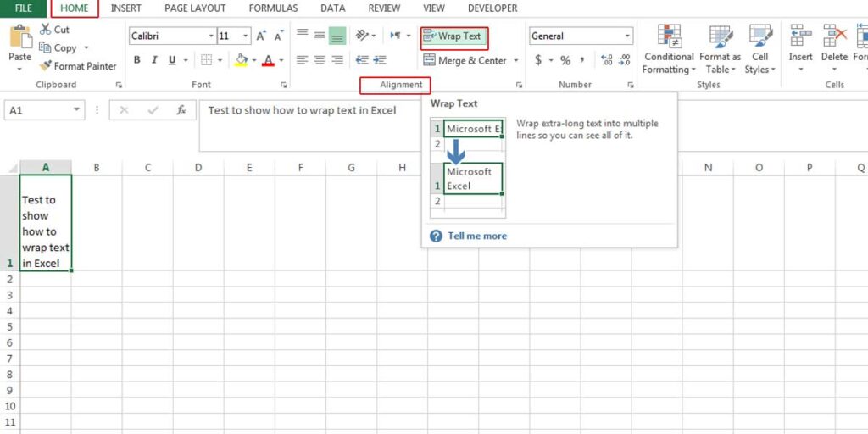
Task: Open Font Color dropdown arrow
Action: click(x=281, y=60)
